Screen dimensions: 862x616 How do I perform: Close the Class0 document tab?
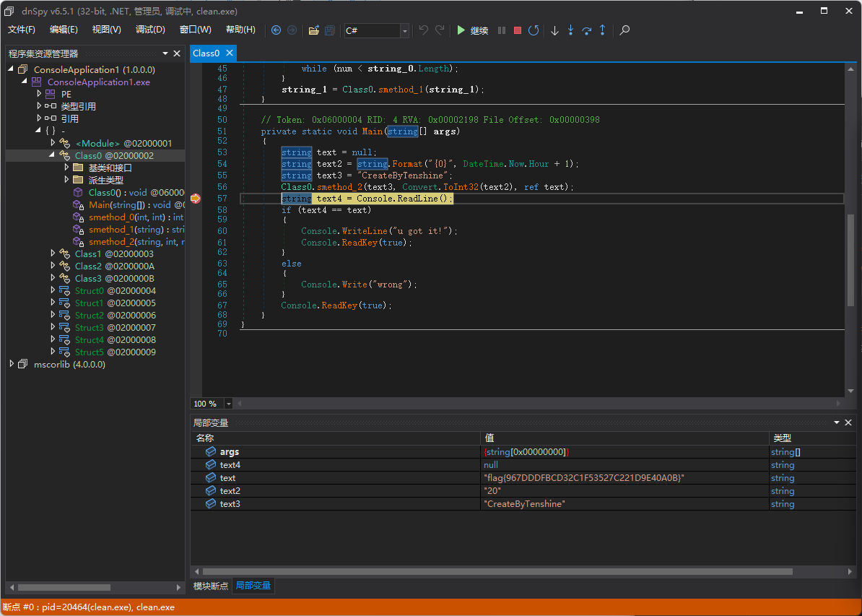point(230,53)
